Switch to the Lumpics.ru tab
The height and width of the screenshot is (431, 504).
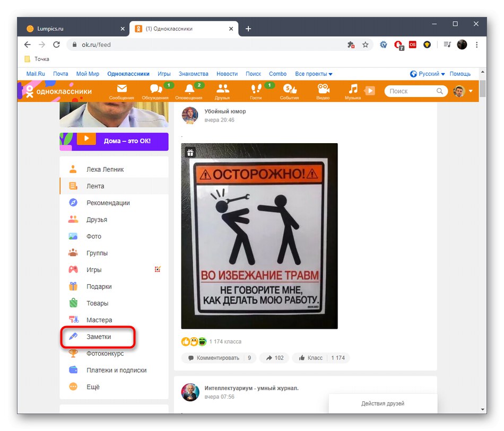(75, 29)
